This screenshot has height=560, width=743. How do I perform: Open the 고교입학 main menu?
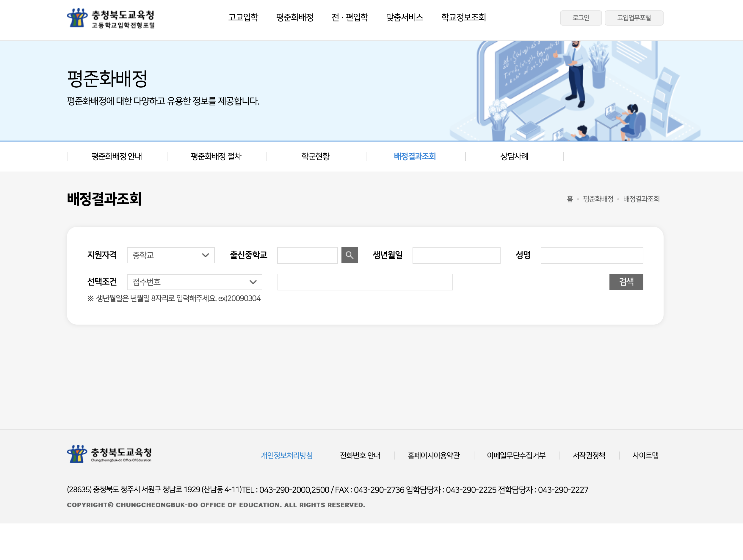(243, 18)
